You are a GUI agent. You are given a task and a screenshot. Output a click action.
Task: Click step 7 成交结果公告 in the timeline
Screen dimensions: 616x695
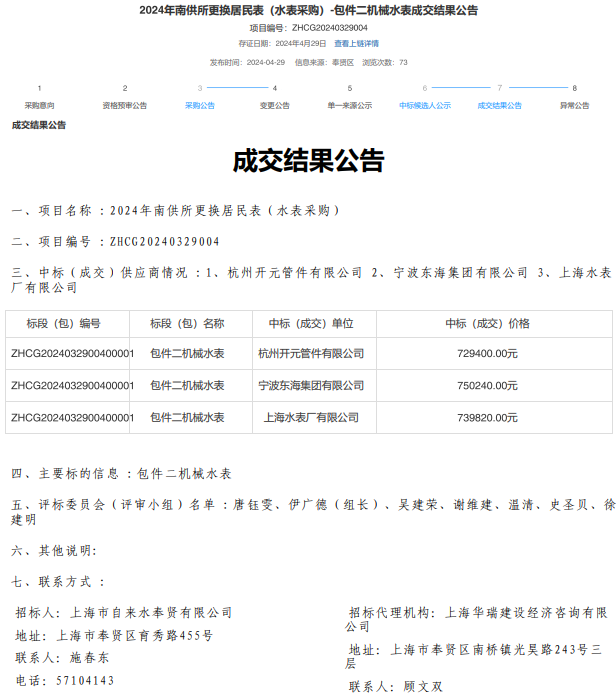[499, 105]
